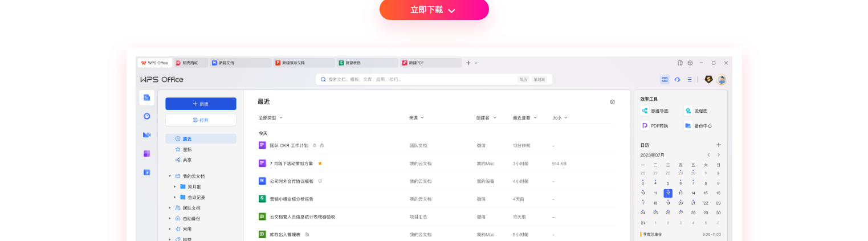This screenshot has height=241, width=868.
Task: Open the 来源 column filter dropdown
Action: click(417, 118)
